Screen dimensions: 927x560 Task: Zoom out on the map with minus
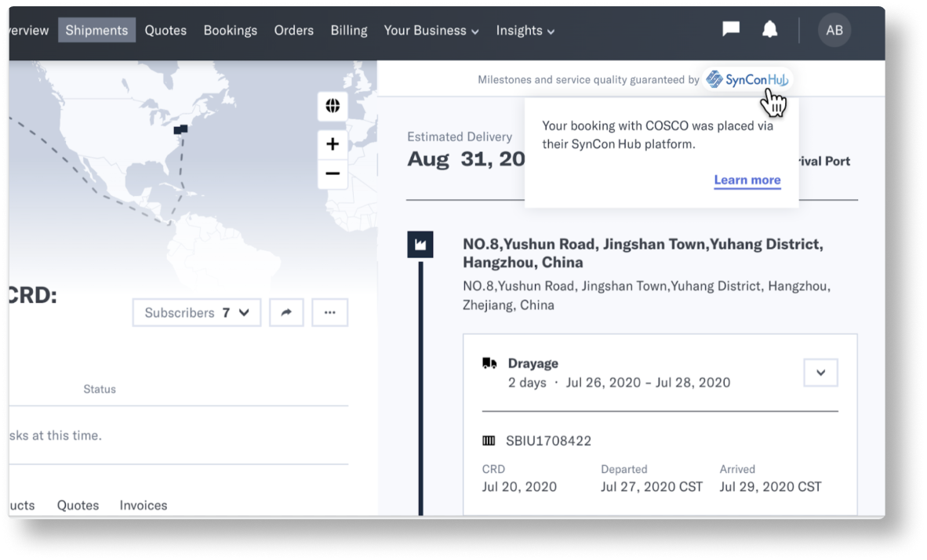pyautogui.click(x=333, y=174)
